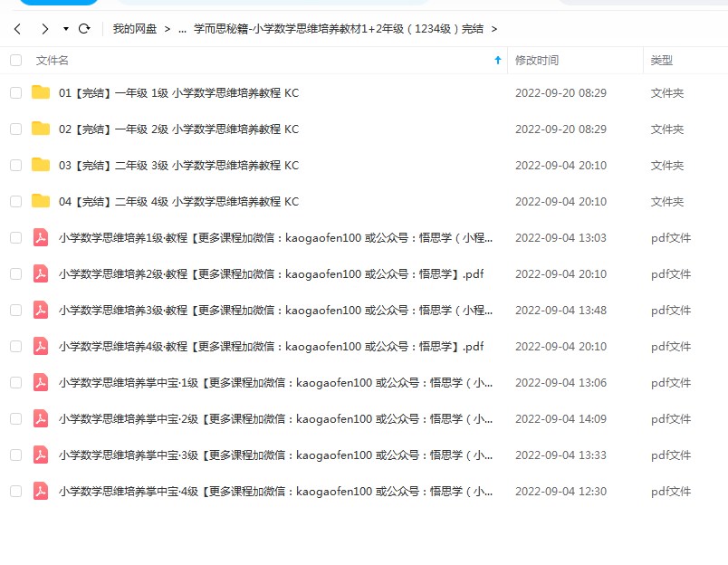
Task: Check the box for 培养2级·教程 pdf
Action: click(15, 274)
